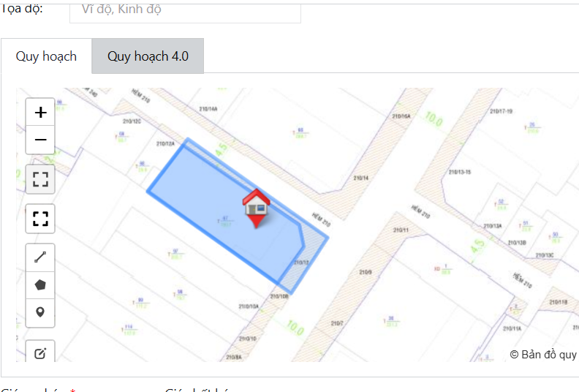The width and height of the screenshot is (579, 392).
Task: Click parcel labeled 210/11 on the map
Action: 401,230
